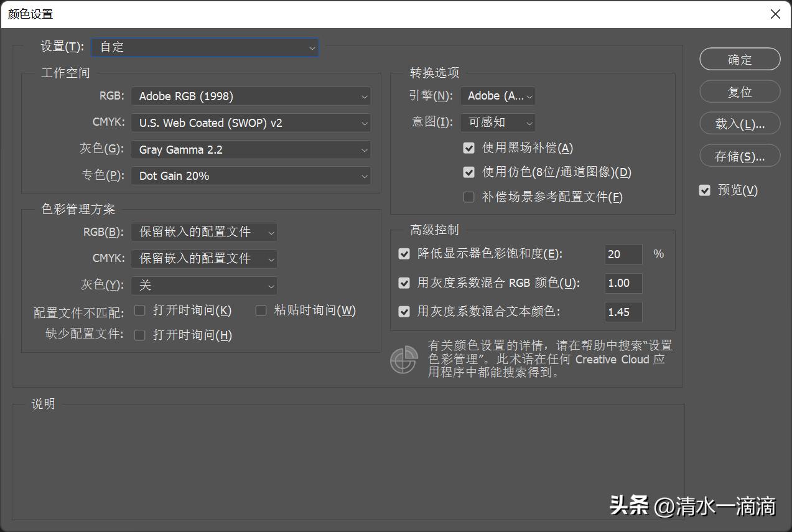This screenshot has width=792, height=532.
Task: Click the 存储 button
Action: click(x=740, y=156)
